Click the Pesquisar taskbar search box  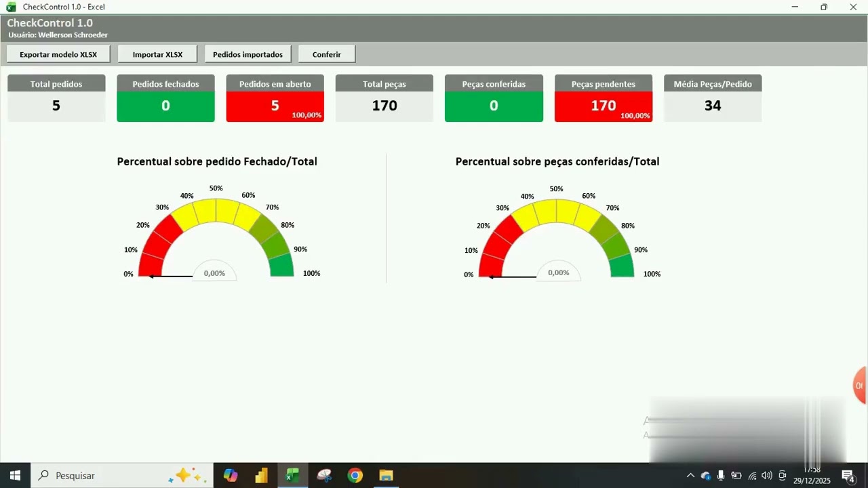click(x=122, y=475)
